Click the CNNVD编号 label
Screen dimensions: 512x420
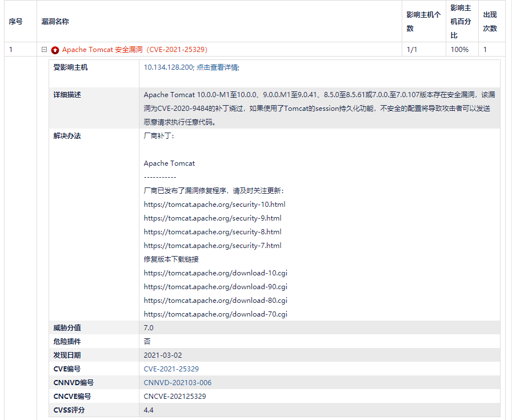(x=74, y=383)
